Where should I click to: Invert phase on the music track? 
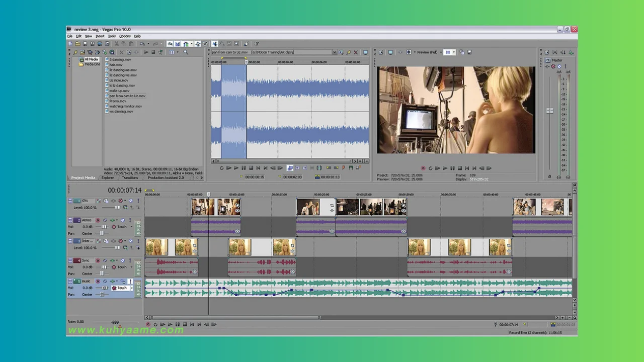(x=105, y=282)
